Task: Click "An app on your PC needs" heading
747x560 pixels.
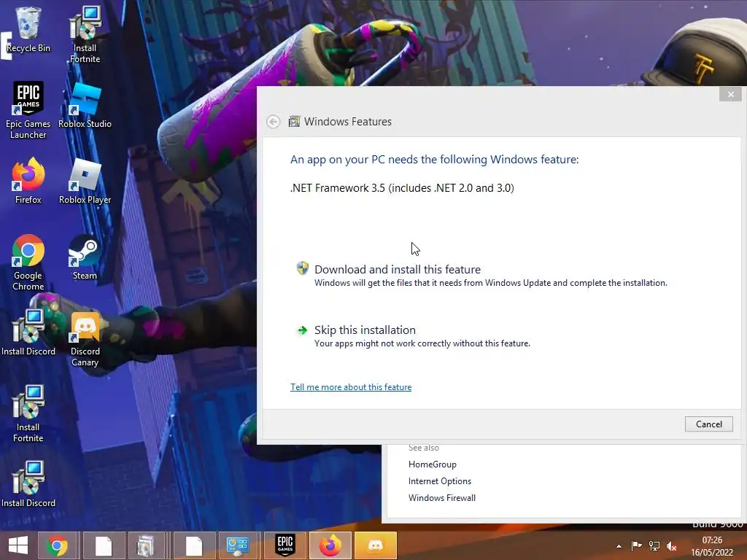Action: [434, 160]
